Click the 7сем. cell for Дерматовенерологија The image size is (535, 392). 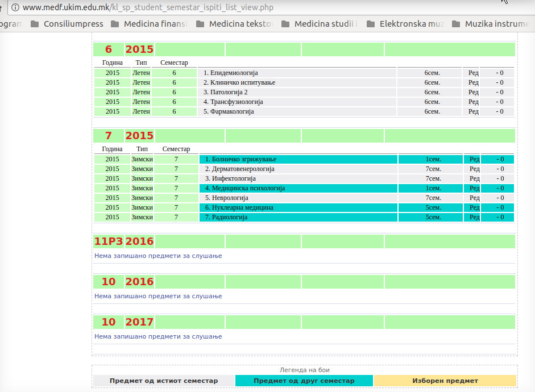(430, 169)
